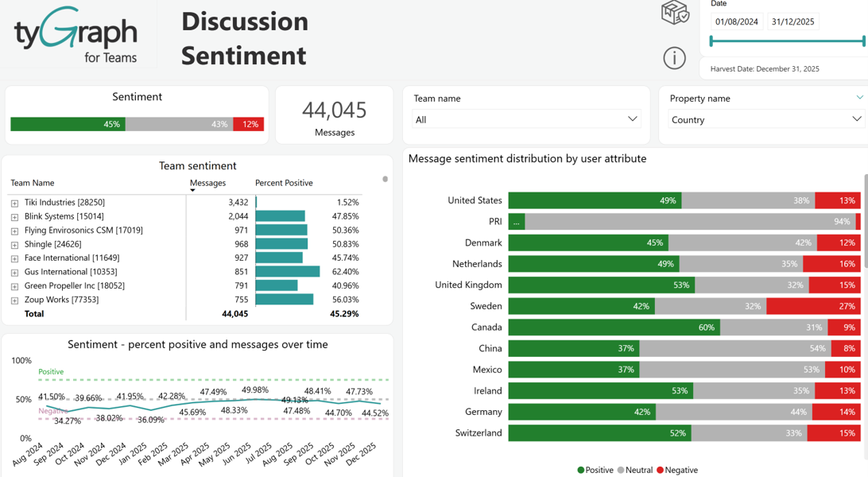Sort by Team Name column header
Viewport: 868px width, 477px height.
32,183
